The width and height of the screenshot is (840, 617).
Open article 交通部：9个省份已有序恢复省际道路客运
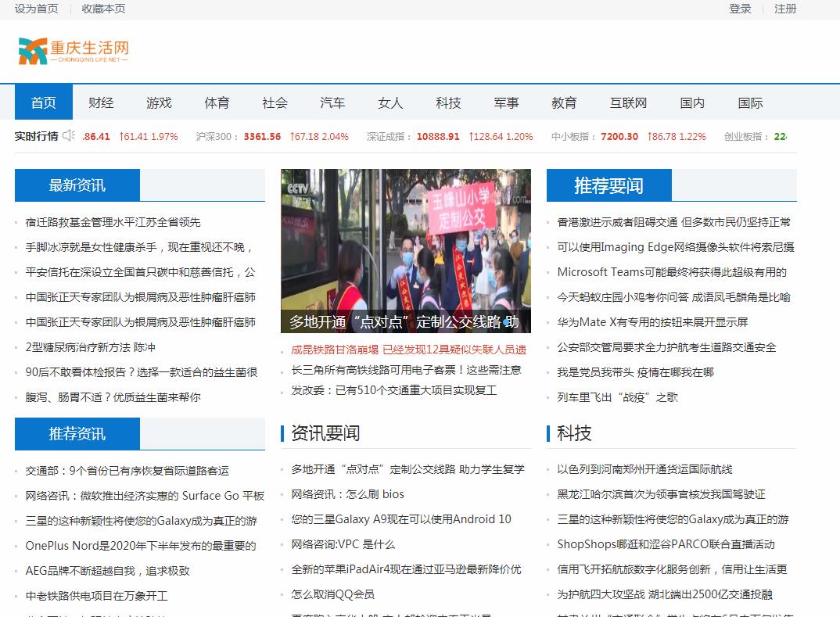(x=127, y=470)
